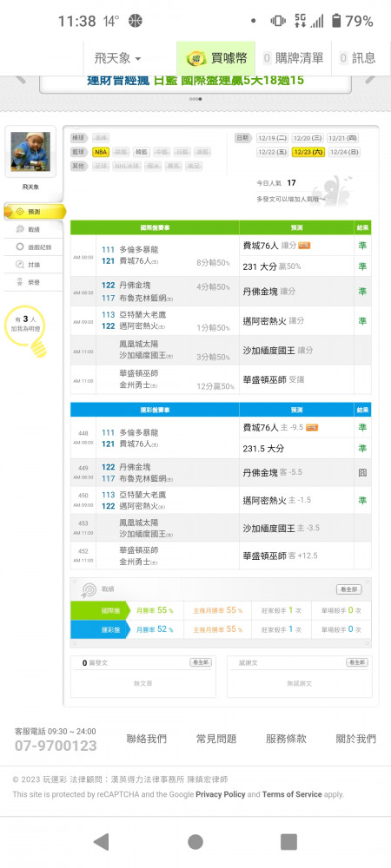Viewport: 391px width, 868px height.
Task: Tap the 買嘜幣 coin button
Action: [216, 57]
